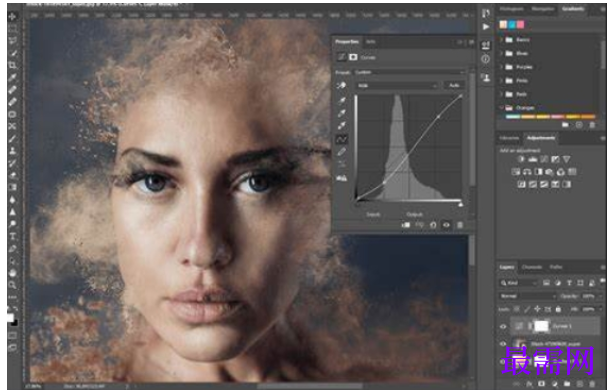Screen dimensions: 613x392
Task: Toggle adjustment layer filter in Layers
Action: click(x=558, y=283)
